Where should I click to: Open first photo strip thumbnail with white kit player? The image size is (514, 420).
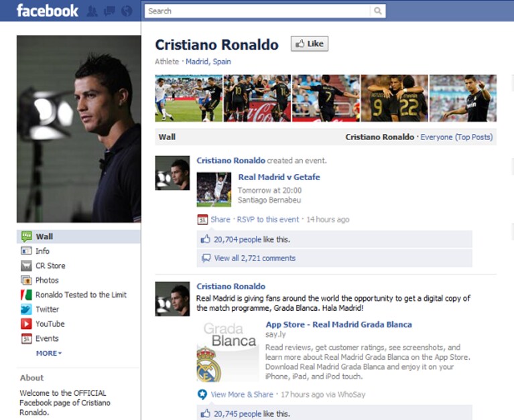pyautogui.click(x=188, y=98)
